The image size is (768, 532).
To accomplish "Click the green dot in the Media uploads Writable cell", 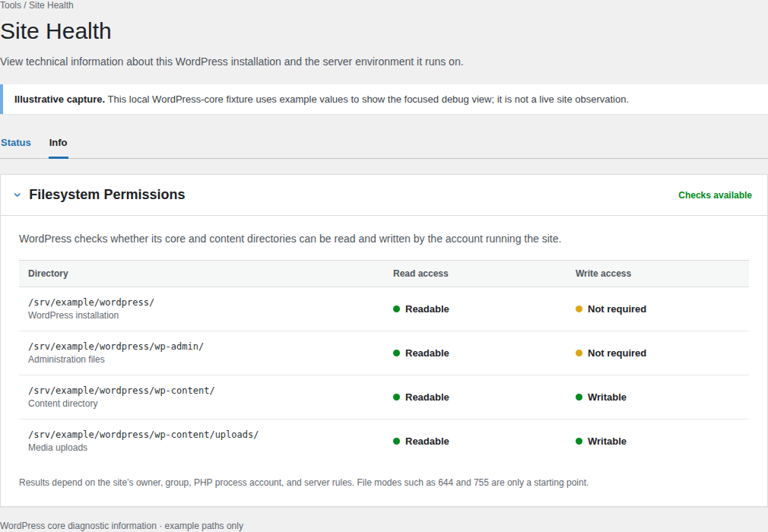I will [579, 441].
